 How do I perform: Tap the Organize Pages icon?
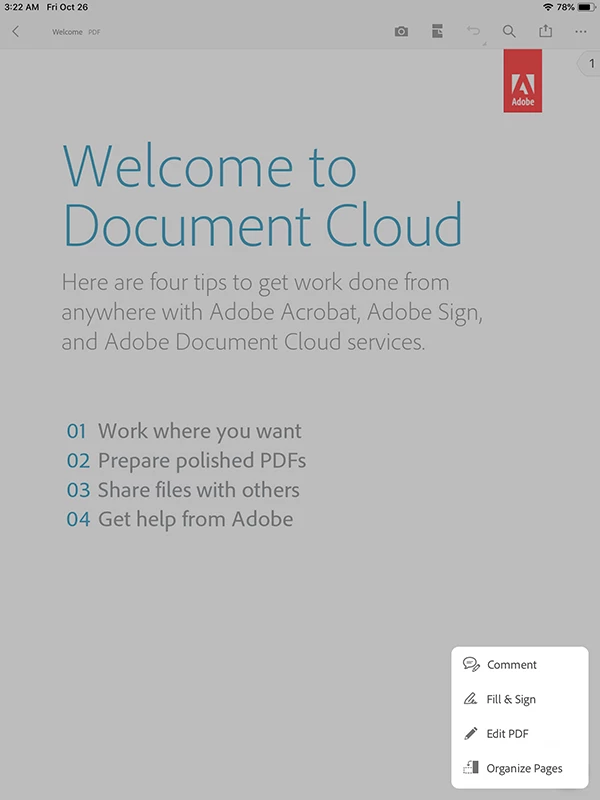[470, 768]
